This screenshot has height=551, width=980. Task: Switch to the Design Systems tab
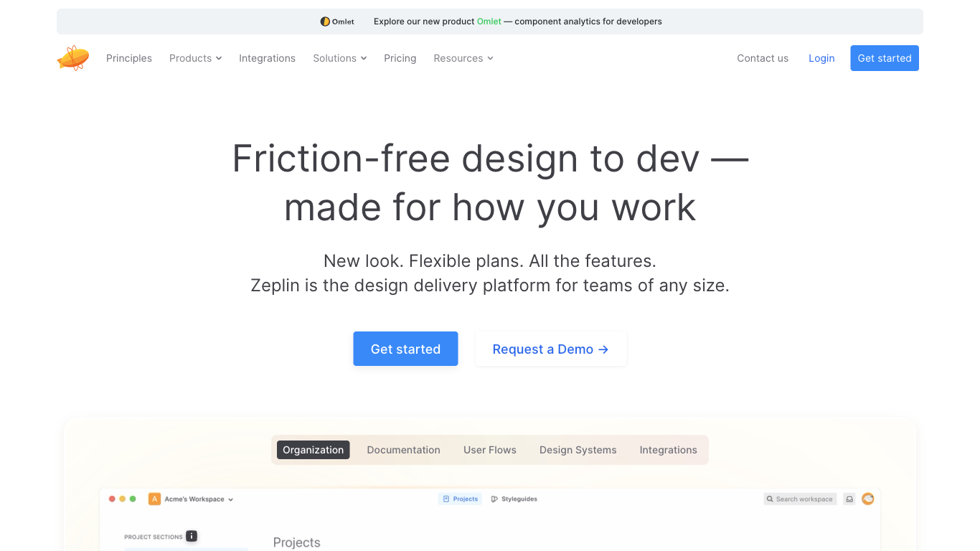click(x=578, y=450)
